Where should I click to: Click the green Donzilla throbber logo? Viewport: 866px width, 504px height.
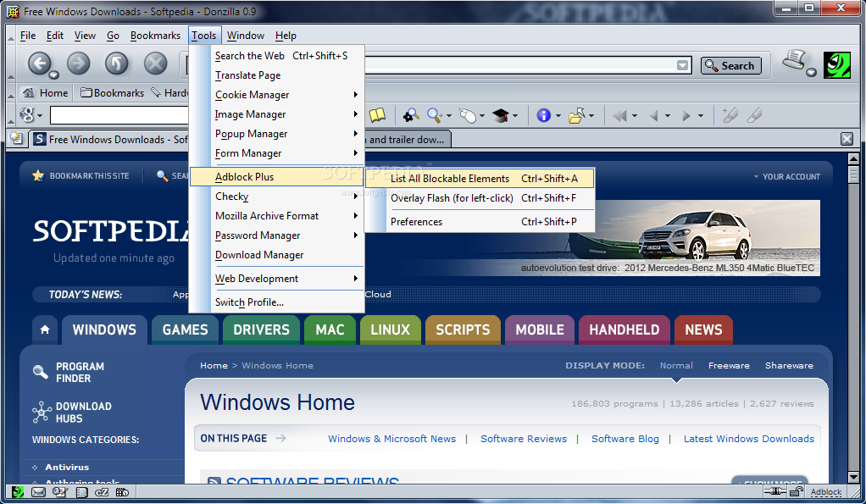pos(837,64)
